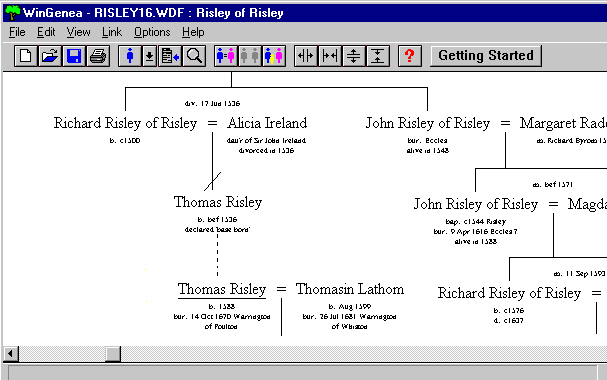
Task: Click the horizontal scrollbar left arrow
Action: [11, 354]
